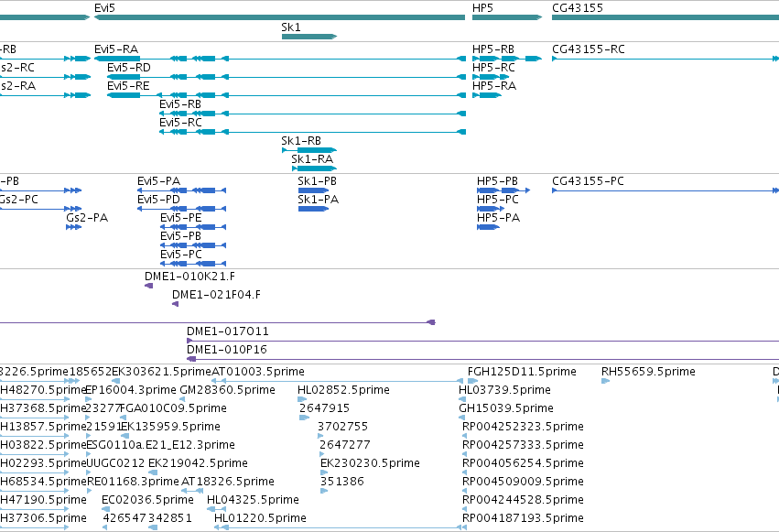Click the HL01220.5prime EST label
This screenshot has width=779, height=532.
260,519
